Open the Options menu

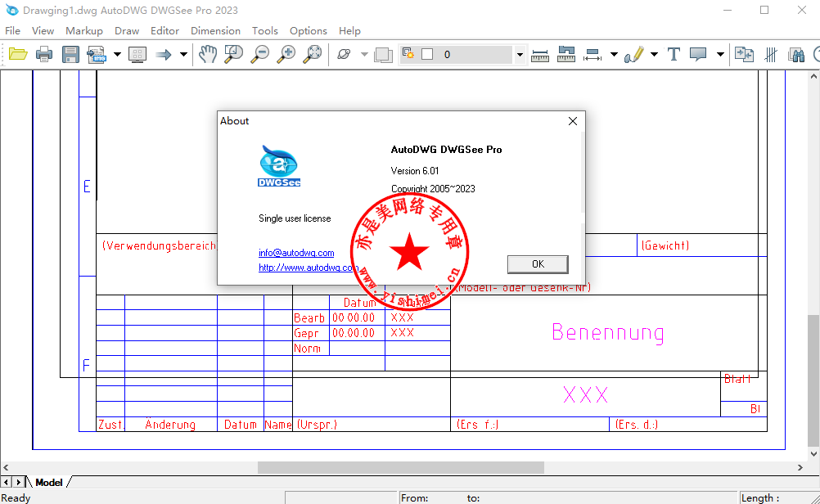click(309, 31)
